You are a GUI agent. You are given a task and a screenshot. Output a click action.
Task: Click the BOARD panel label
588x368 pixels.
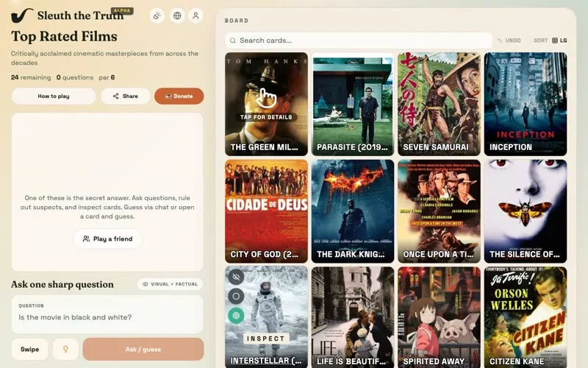click(237, 21)
